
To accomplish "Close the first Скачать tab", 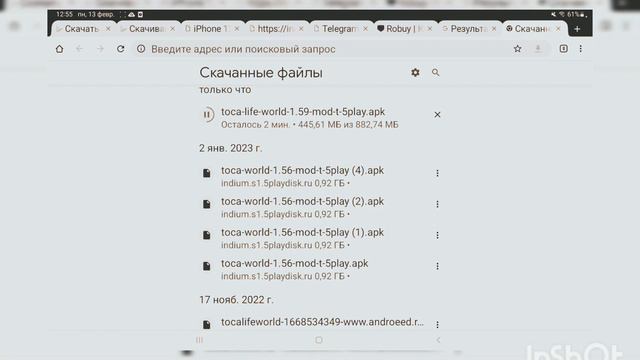I will point(108,29).
